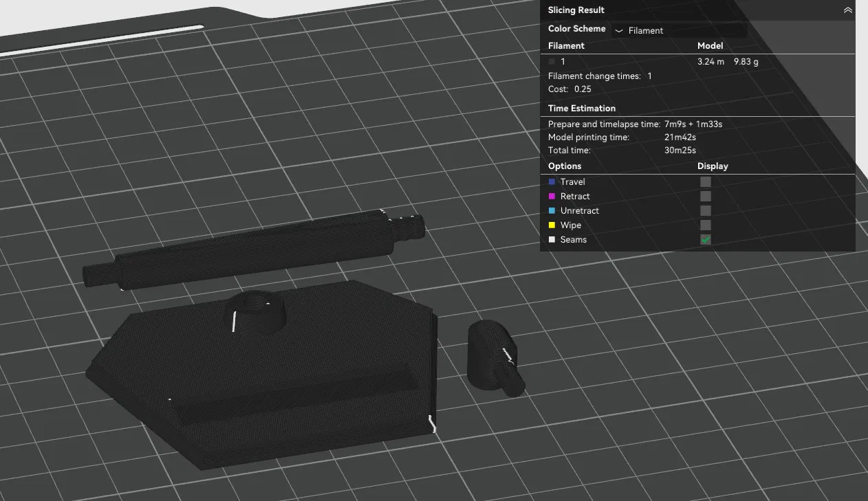Click the 'Time Estimation' heading
The width and height of the screenshot is (868, 501).
click(582, 109)
